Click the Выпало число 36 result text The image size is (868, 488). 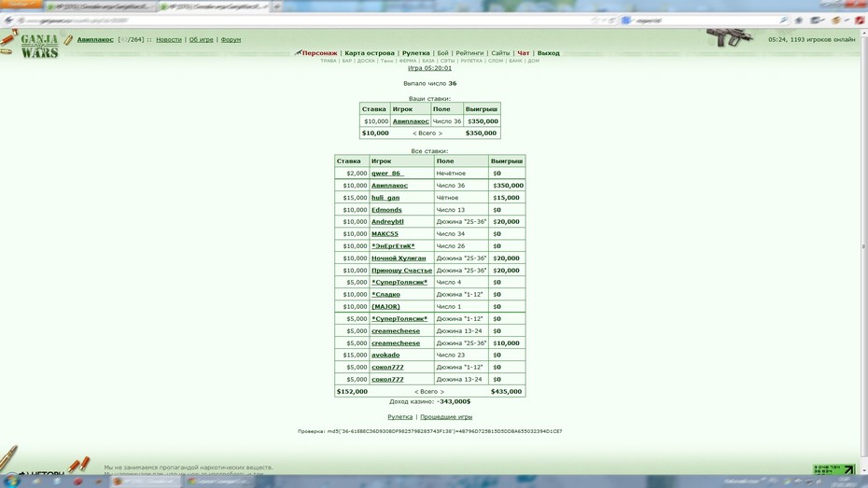click(429, 84)
